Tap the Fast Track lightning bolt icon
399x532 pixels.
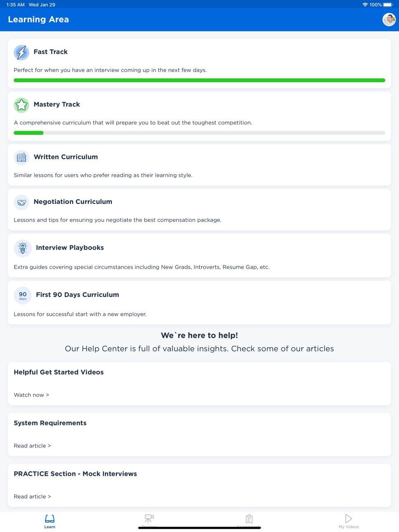(21, 52)
